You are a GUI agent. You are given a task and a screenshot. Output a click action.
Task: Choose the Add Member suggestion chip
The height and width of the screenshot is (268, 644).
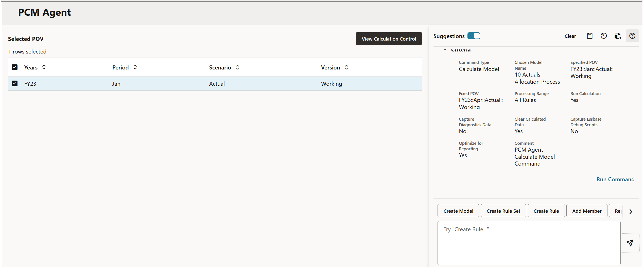click(x=587, y=211)
